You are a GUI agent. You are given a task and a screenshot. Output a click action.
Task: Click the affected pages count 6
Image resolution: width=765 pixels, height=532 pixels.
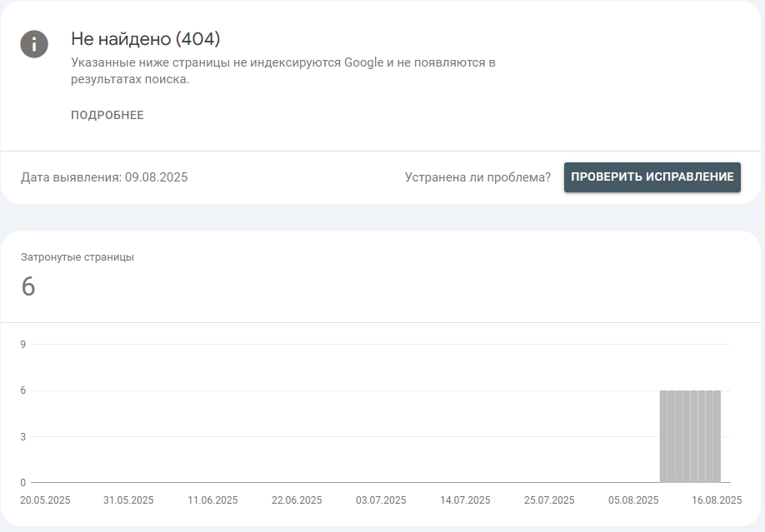point(28,286)
